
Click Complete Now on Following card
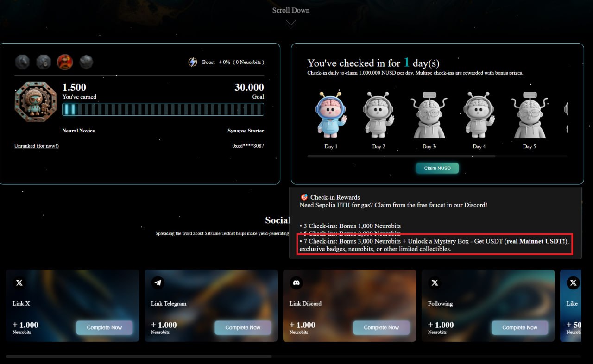[520, 327]
